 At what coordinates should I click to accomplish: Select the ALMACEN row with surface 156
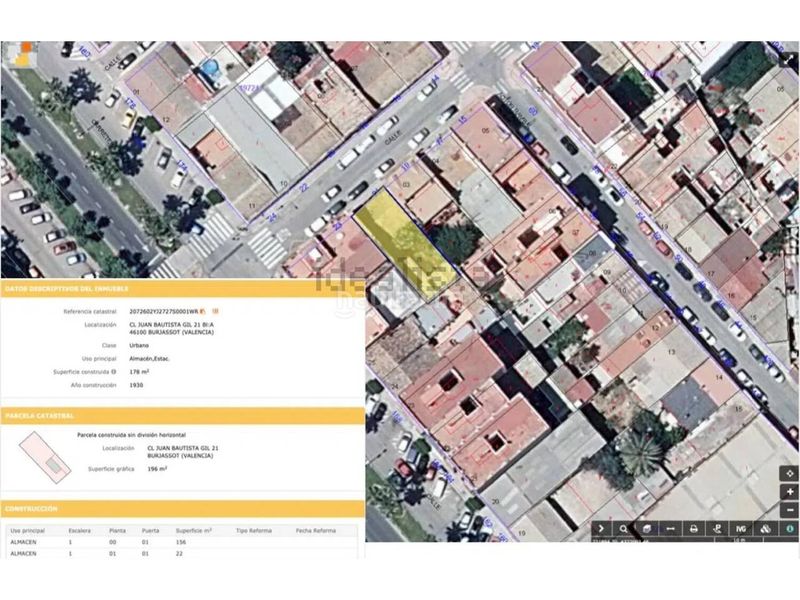(183, 542)
